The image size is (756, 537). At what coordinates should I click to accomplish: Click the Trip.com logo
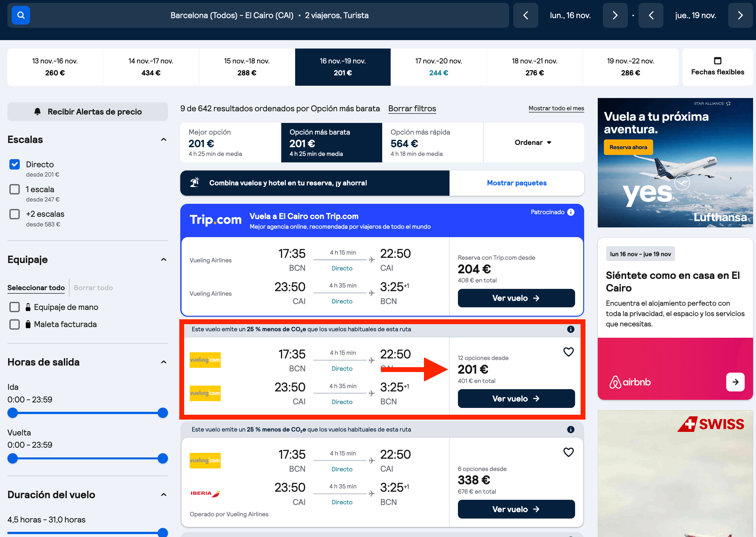(x=216, y=220)
